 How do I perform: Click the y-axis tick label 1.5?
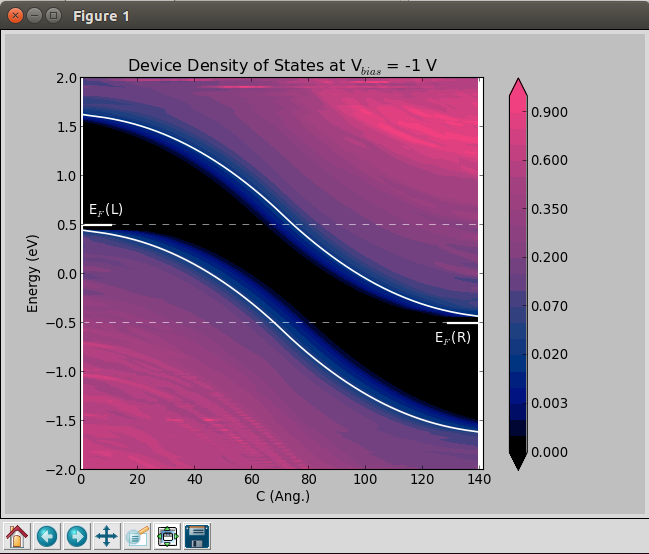click(x=67, y=127)
